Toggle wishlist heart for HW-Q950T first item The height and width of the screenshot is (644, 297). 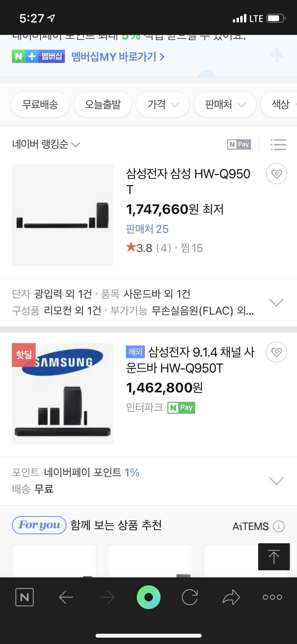276,174
